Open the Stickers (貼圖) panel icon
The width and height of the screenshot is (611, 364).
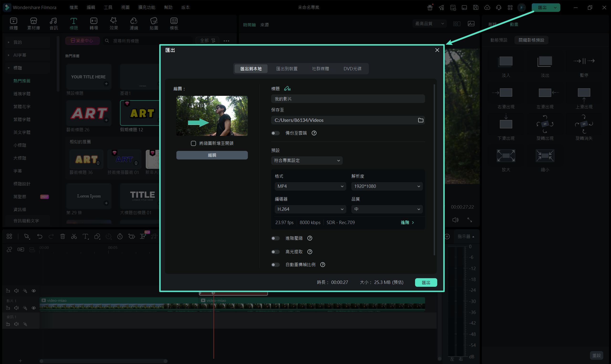154,24
